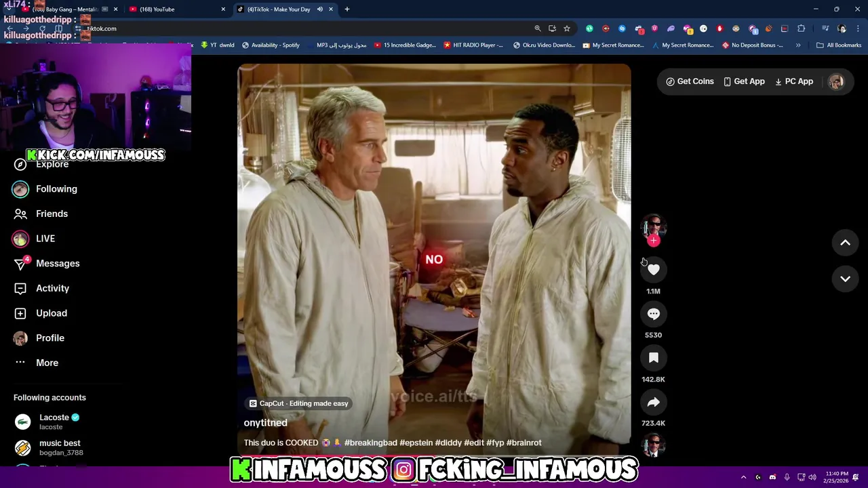Click the #breakingbad hashtag
Viewport: 868px width, 488px height.
pyautogui.click(x=370, y=443)
